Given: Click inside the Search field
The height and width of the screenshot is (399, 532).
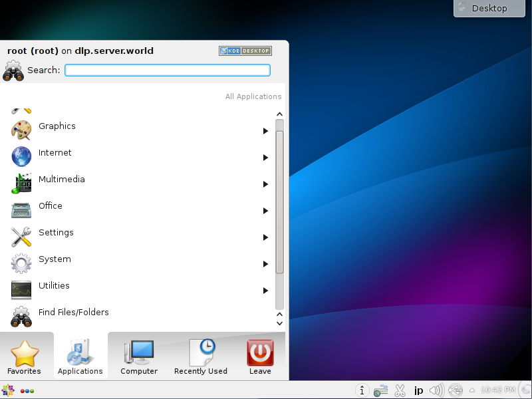Looking at the screenshot, I should (x=167, y=70).
